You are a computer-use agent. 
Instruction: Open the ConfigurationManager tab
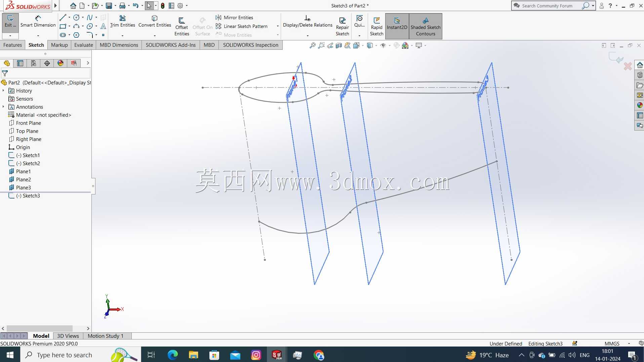34,63
